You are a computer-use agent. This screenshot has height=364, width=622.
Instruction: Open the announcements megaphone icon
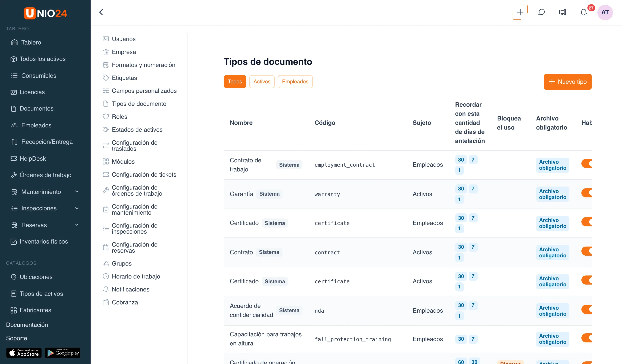pos(563,12)
